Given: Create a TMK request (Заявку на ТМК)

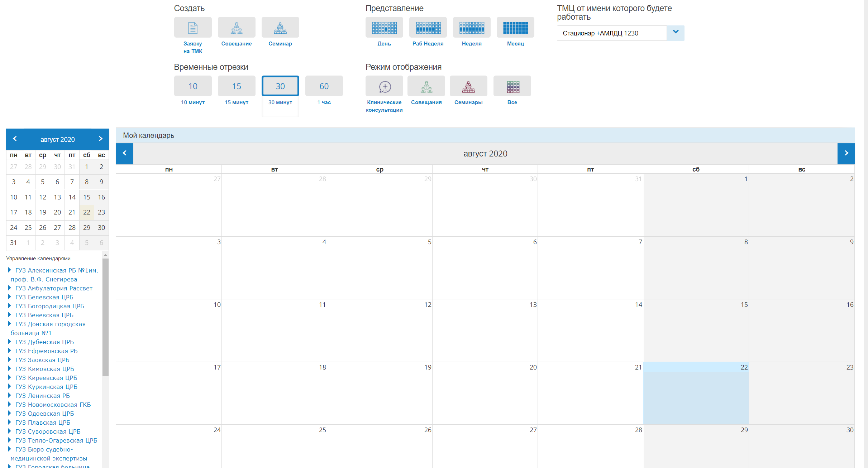Looking at the screenshot, I should (193, 28).
